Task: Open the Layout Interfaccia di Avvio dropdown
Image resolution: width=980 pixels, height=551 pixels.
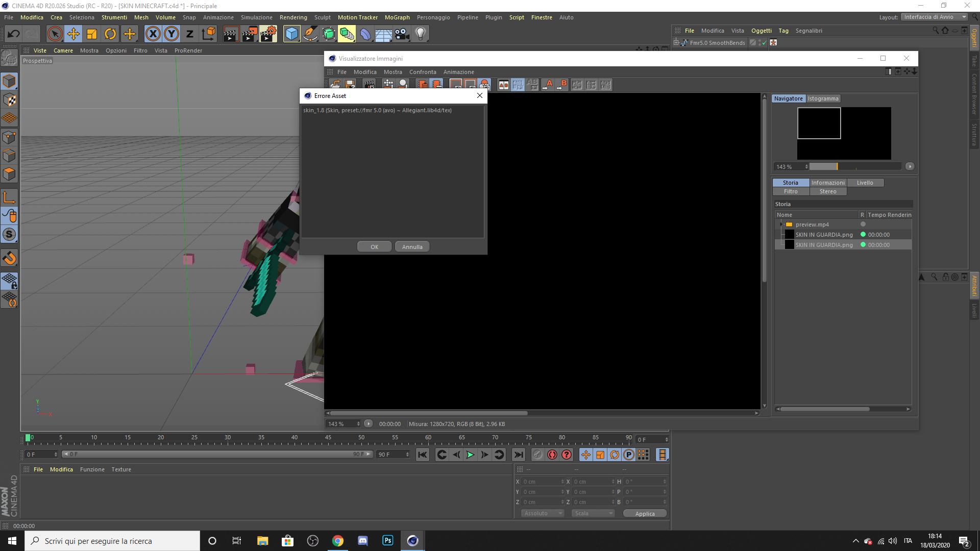Action: point(934,17)
